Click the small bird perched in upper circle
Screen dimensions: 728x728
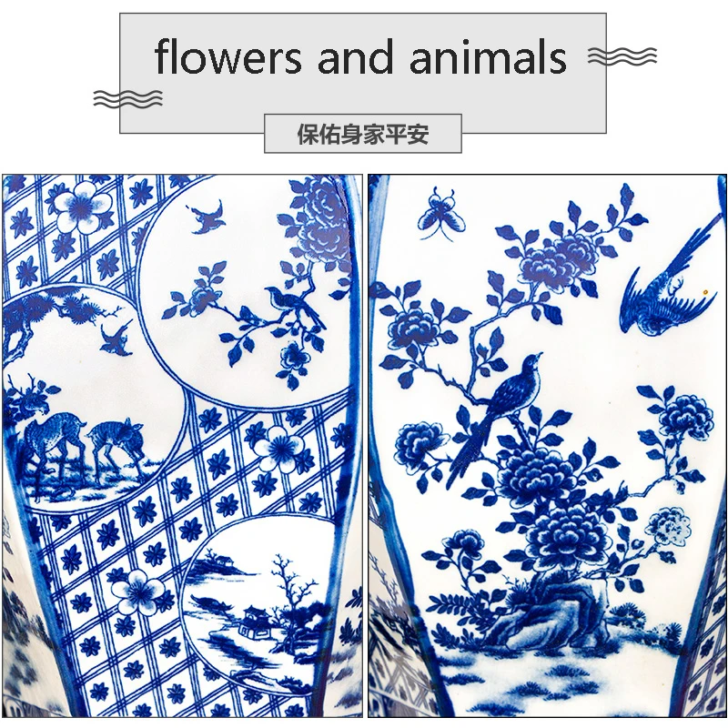coord(295,307)
